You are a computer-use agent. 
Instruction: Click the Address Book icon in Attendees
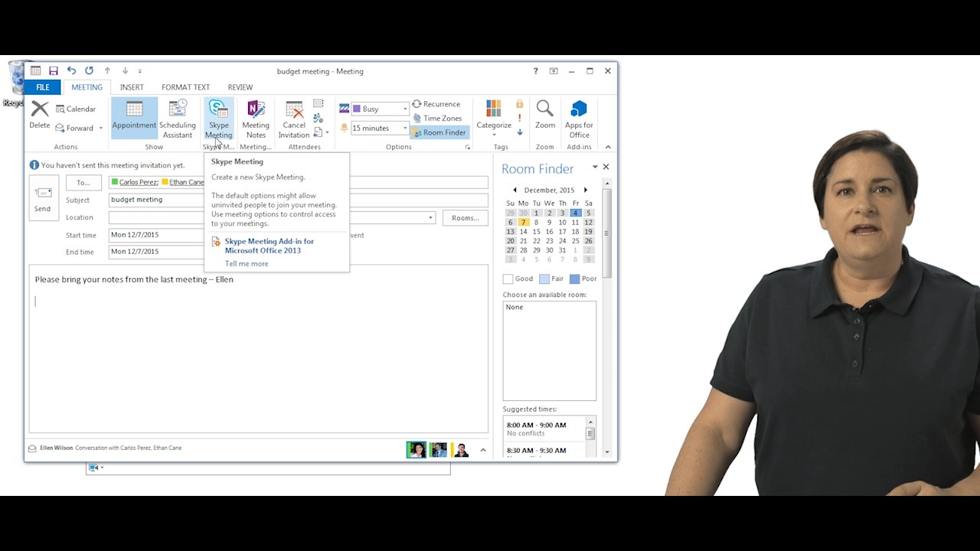[318, 104]
